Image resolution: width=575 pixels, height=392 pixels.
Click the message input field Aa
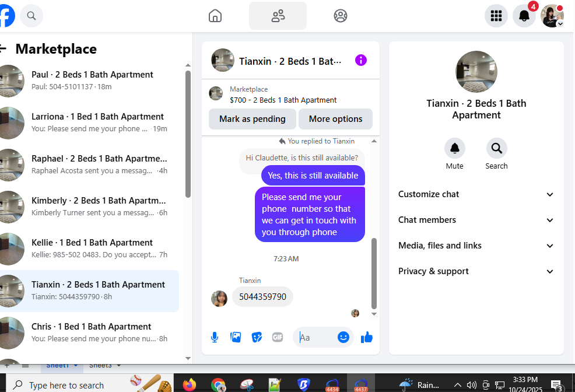coord(315,337)
